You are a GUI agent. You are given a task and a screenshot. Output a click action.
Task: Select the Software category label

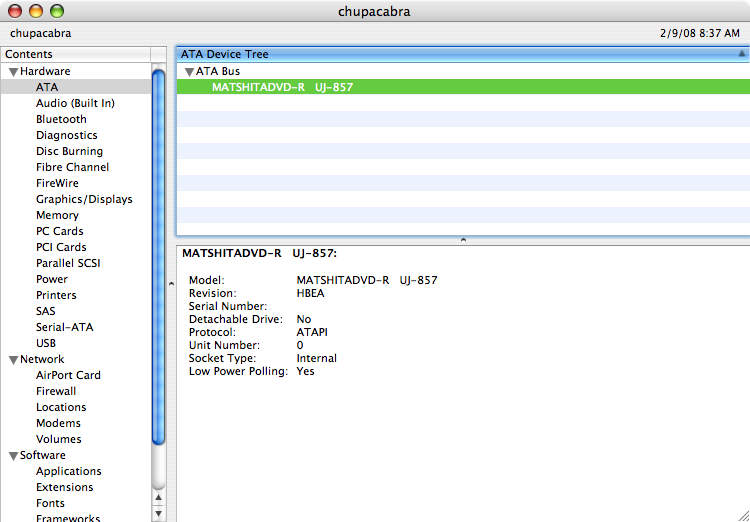(x=43, y=455)
